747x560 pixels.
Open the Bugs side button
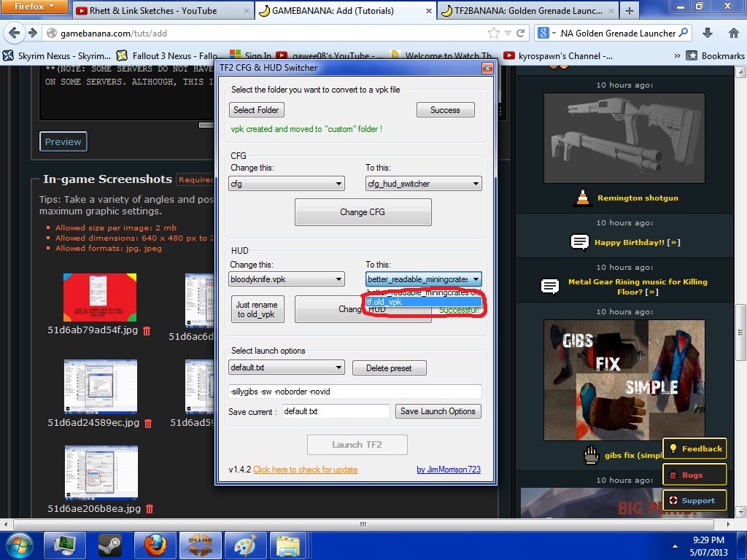(695, 475)
